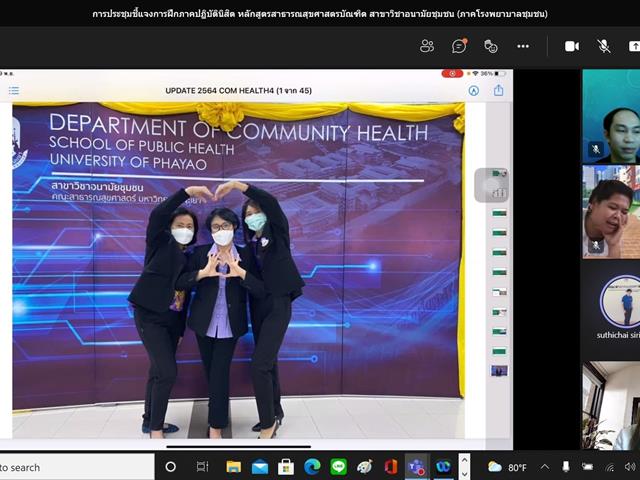Click the taskbar toolbar up arrow

tap(464, 460)
